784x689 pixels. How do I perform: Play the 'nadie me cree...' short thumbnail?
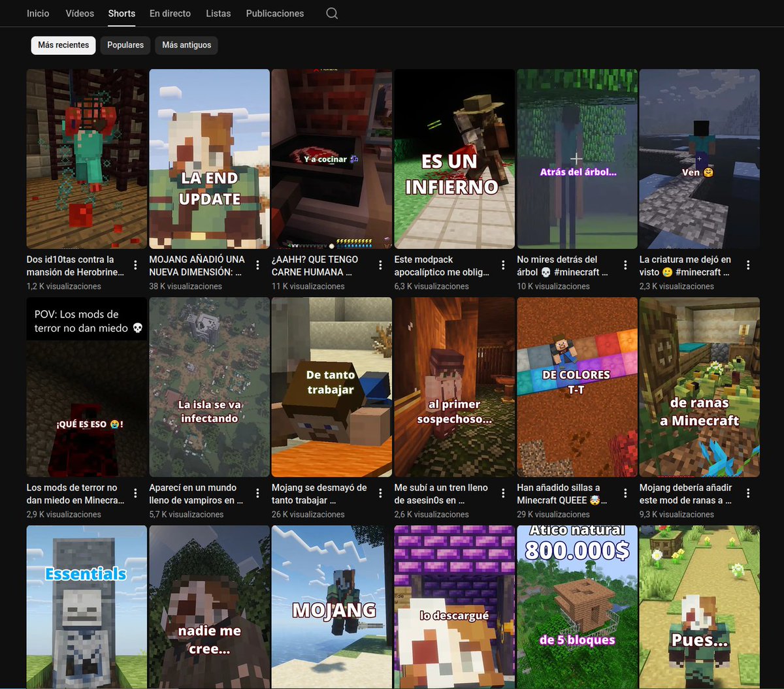[x=209, y=607]
